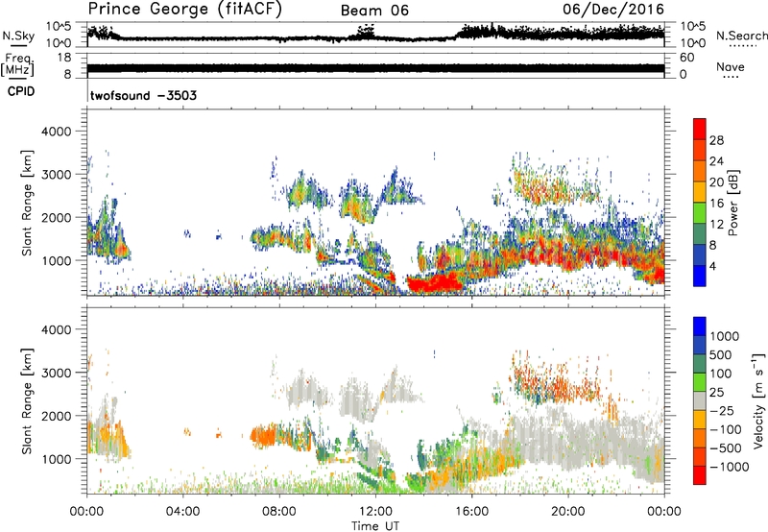Screen dimensions: 768x532
Task: Select the 'Freq. [MHz]' label
Action: [17, 65]
